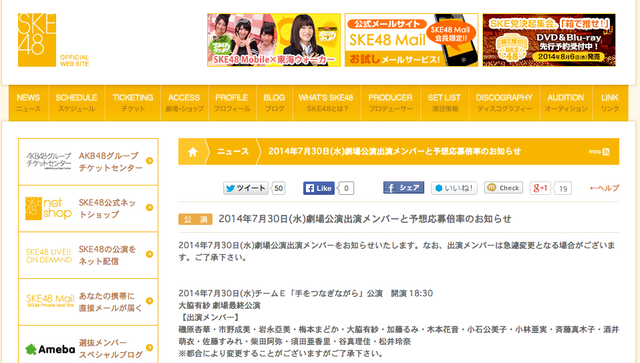Click the article headline 2014年7月30日(水)劇場公演
The width and height of the screenshot is (640, 363).
365,219
